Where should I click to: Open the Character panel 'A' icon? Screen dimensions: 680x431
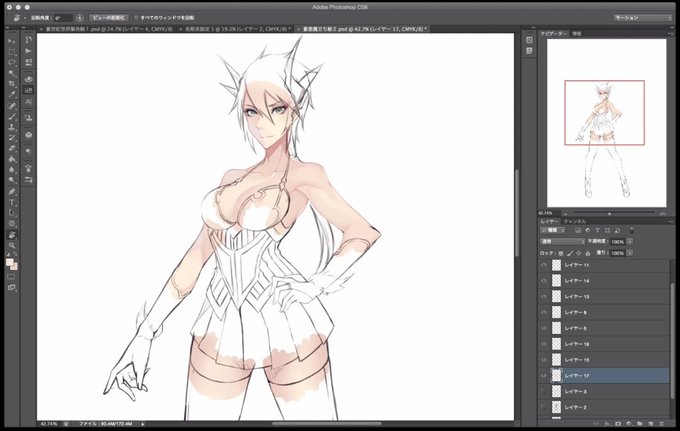(29, 102)
